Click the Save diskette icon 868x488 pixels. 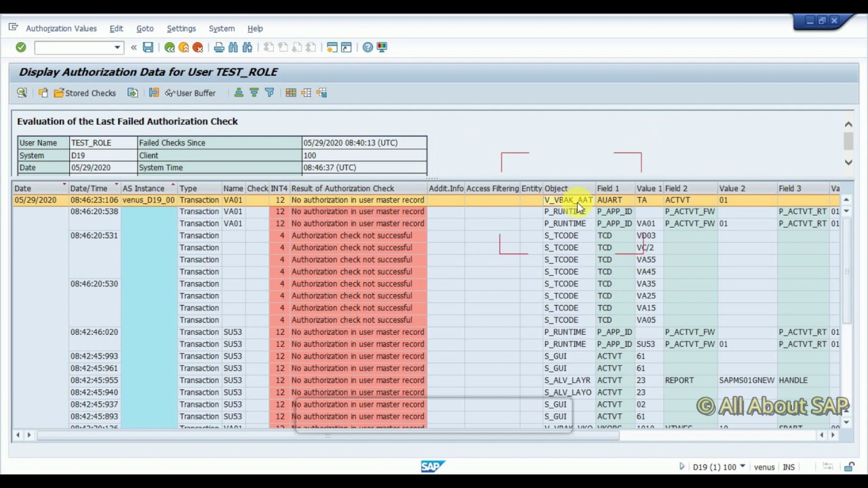(148, 47)
